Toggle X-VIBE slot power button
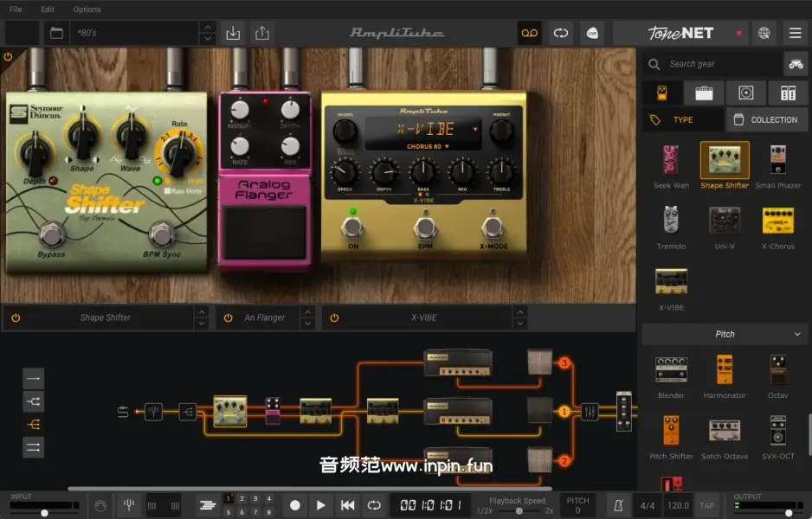This screenshot has height=519, width=812. pyautogui.click(x=334, y=317)
